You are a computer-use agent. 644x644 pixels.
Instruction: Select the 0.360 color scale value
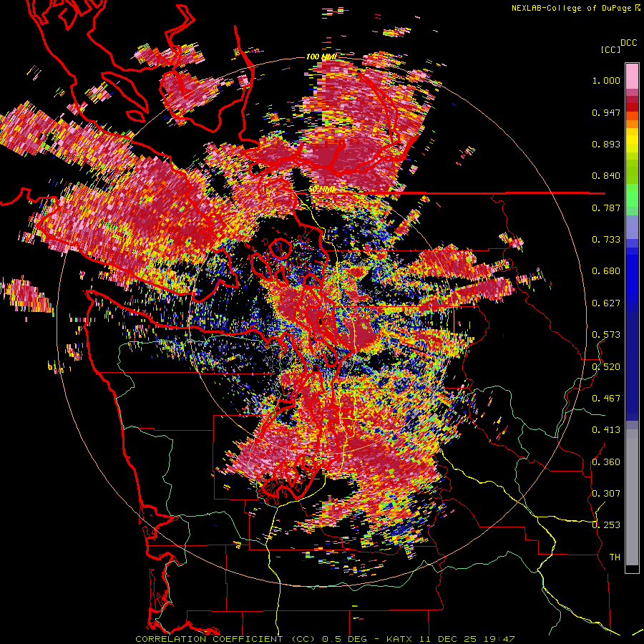tap(606, 462)
